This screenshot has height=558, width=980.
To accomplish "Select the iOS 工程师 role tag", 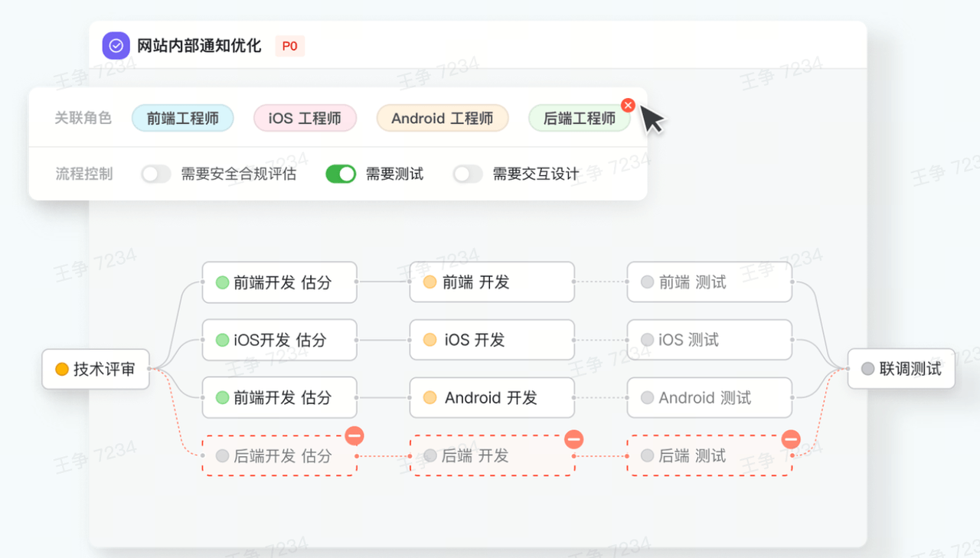I will 305,119.
